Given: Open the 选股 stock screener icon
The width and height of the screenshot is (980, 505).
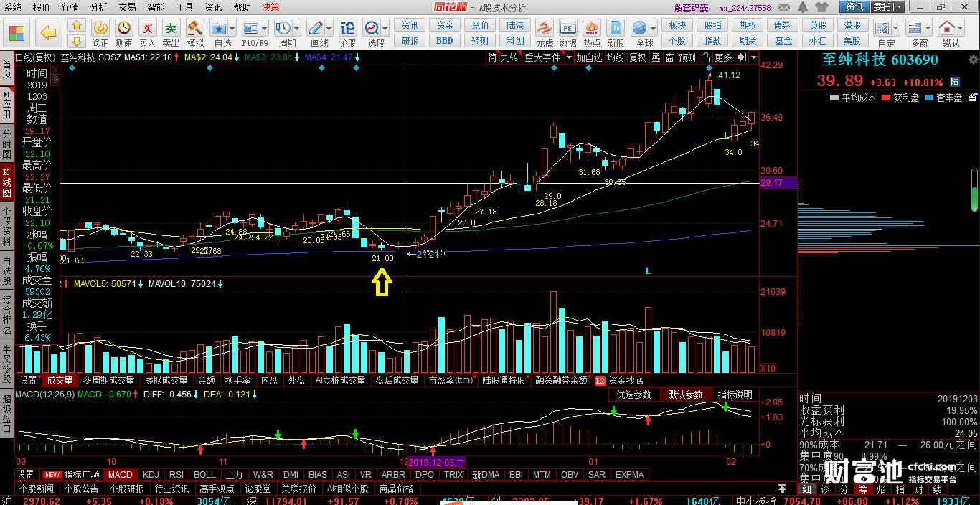Looking at the screenshot, I should pyautogui.click(x=372, y=28).
